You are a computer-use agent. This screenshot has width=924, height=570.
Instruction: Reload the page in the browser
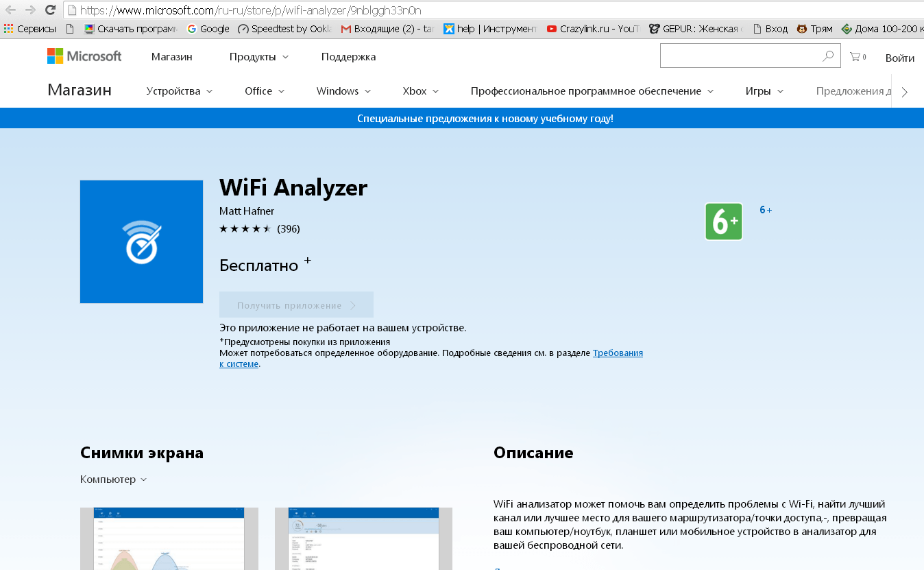click(50, 10)
